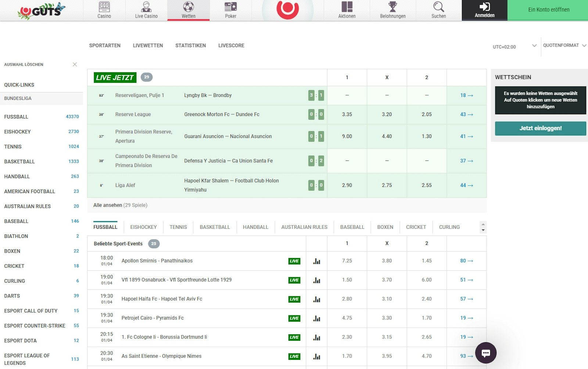The image size is (588, 369).
Task: Open the Aktionen promotions icon
Action: point(347,7)
